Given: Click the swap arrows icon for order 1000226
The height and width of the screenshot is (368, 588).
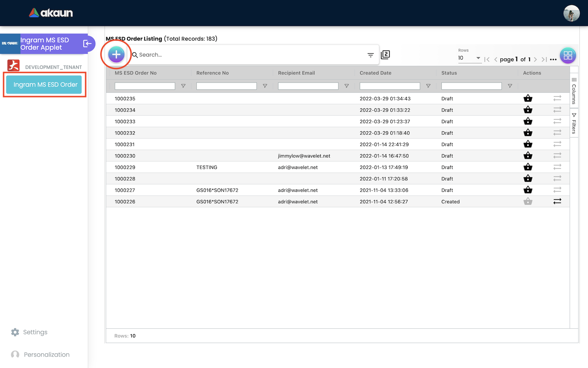Looking at the screenshot, I should (557, 202).
